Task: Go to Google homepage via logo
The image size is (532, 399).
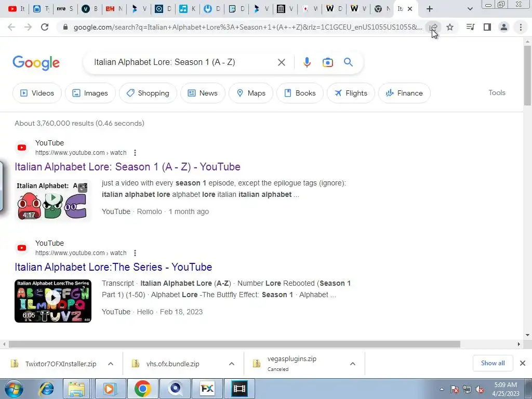Action: [36, 63]
